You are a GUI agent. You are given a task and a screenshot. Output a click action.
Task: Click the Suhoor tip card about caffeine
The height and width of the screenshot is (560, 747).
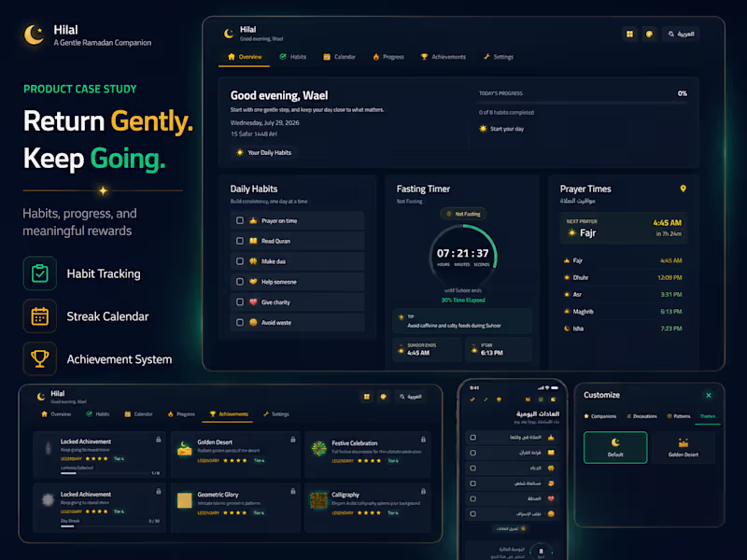point(462,321)
